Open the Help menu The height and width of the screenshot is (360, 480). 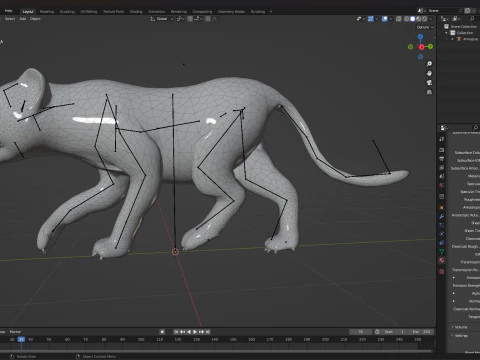[x=8, y=11]
